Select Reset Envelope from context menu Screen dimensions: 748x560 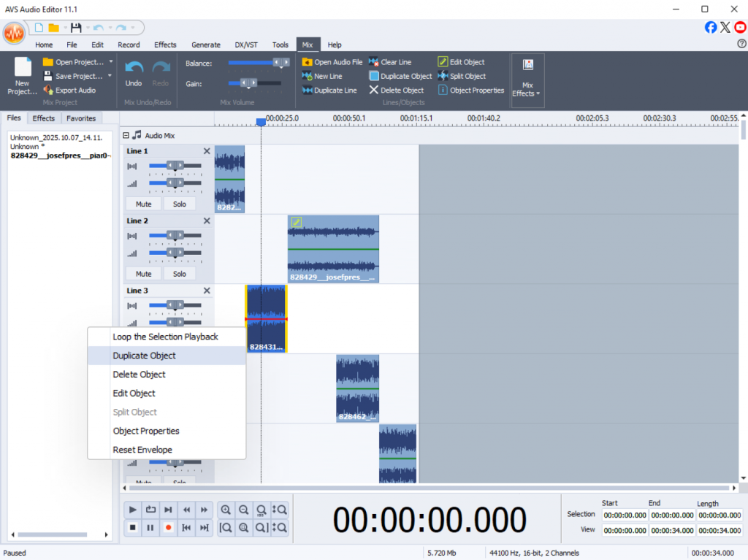(142, 450)
